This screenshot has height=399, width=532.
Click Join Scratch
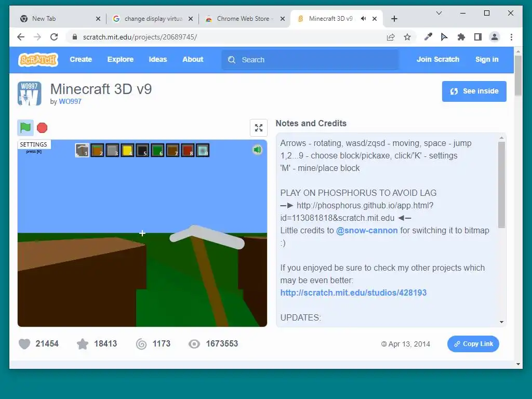pyautogui.click(x=437, y=59)
